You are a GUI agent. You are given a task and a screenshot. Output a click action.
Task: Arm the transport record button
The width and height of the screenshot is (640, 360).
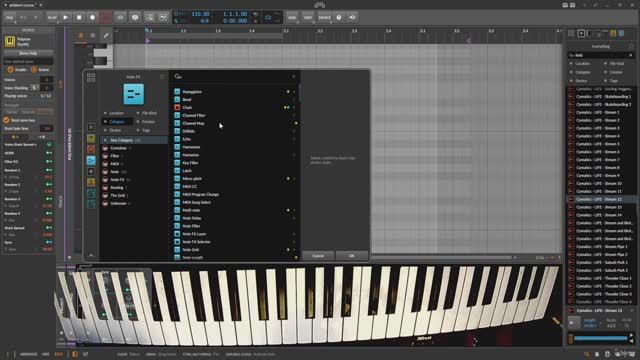pos(92,18)
